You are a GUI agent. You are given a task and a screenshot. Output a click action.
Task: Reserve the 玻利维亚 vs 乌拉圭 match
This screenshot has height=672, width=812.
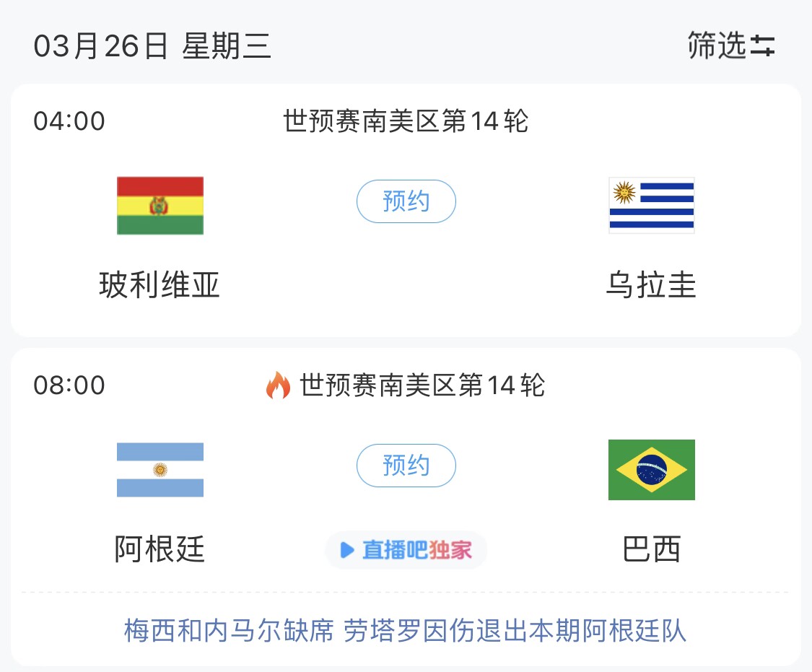[406, 201]
